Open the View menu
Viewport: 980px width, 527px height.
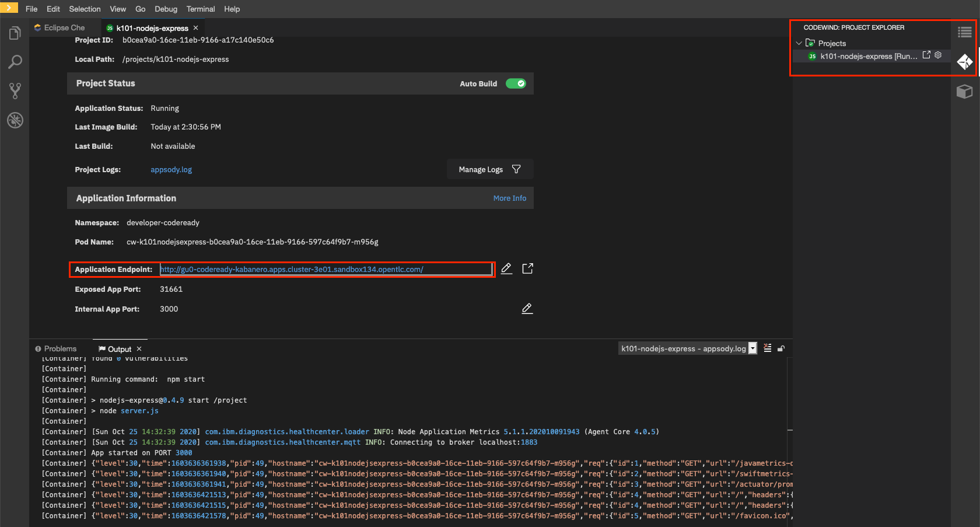[x=118, y=9]
